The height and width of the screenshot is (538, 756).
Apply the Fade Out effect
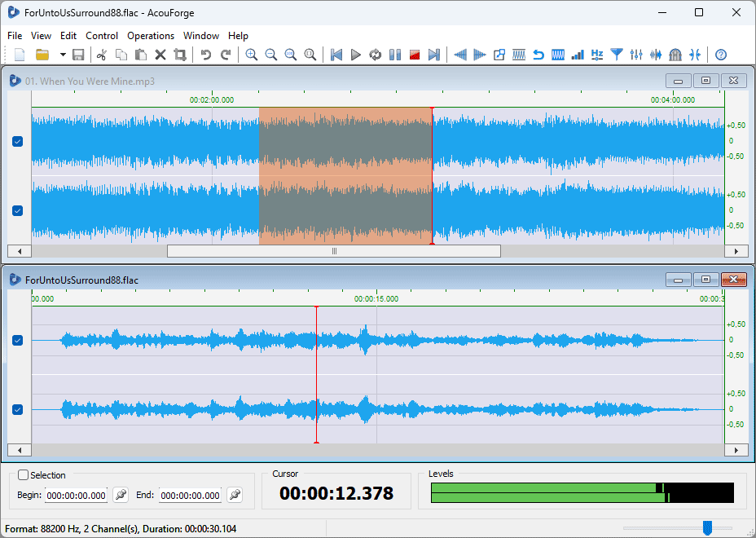coord(480,55)
